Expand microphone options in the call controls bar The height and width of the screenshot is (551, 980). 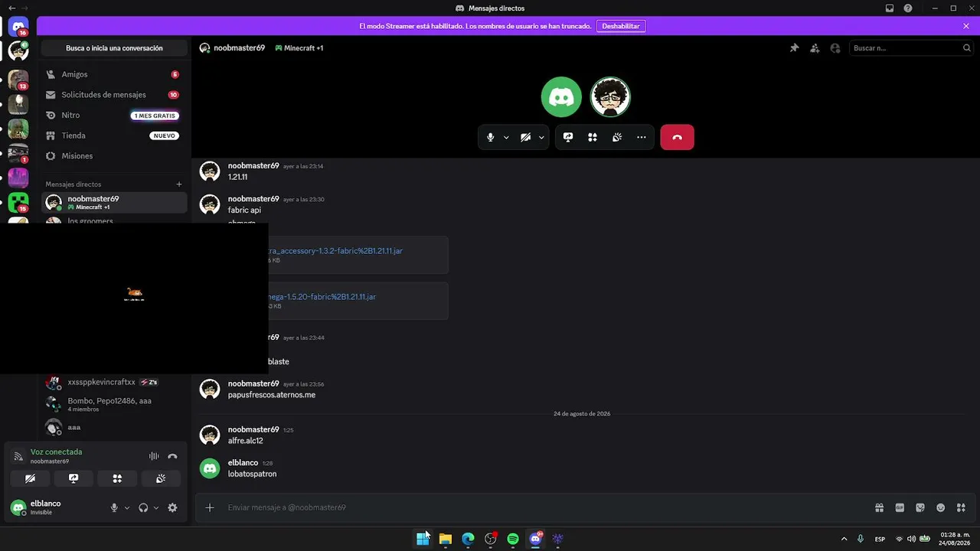coord(506,138)
